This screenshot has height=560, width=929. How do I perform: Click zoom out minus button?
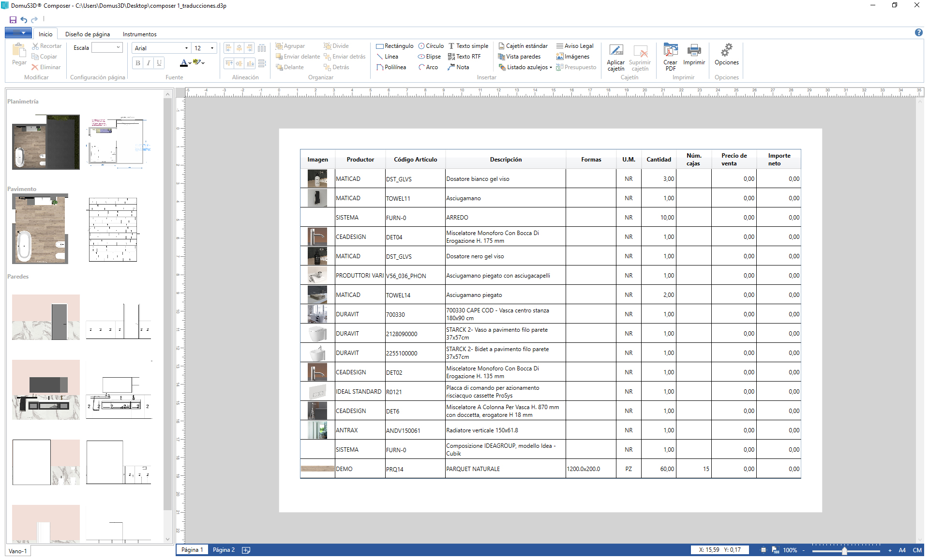pos(804,550)
